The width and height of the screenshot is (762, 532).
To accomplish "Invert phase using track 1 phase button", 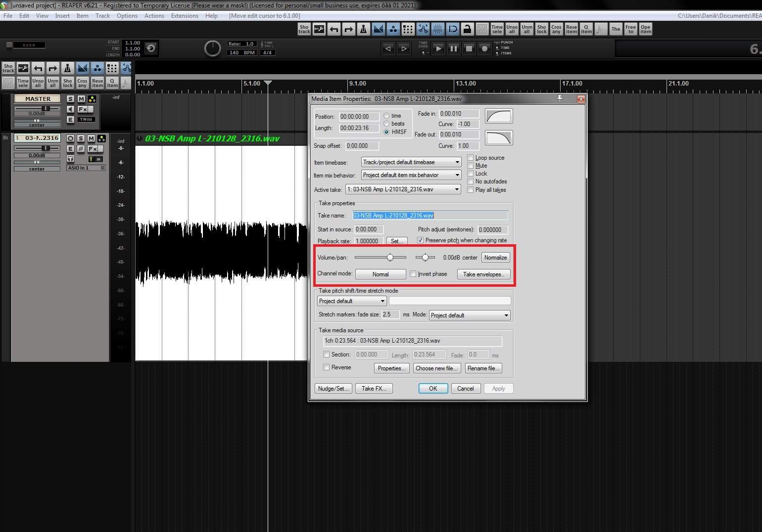I will tap(81, 149).
